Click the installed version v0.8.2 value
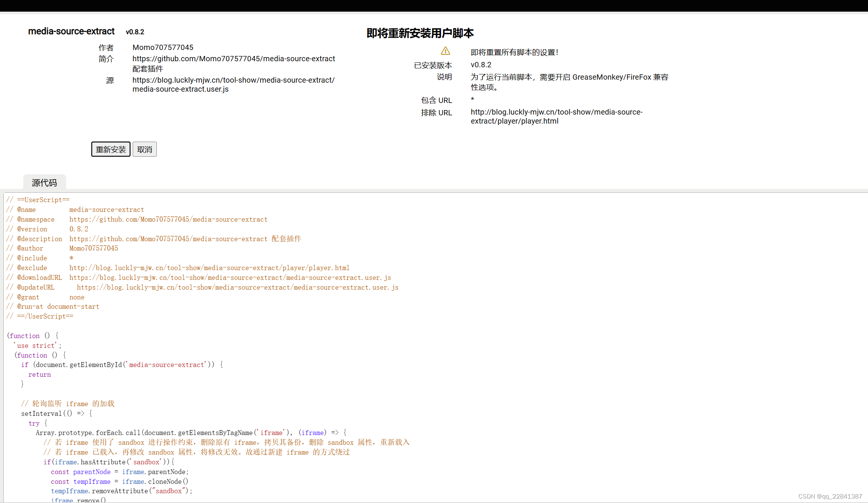This screenshot has height=503, width=868. click(x=481, y=65)
